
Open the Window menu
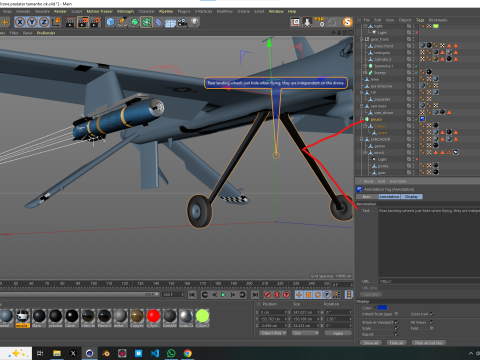[x=276, y=11]
